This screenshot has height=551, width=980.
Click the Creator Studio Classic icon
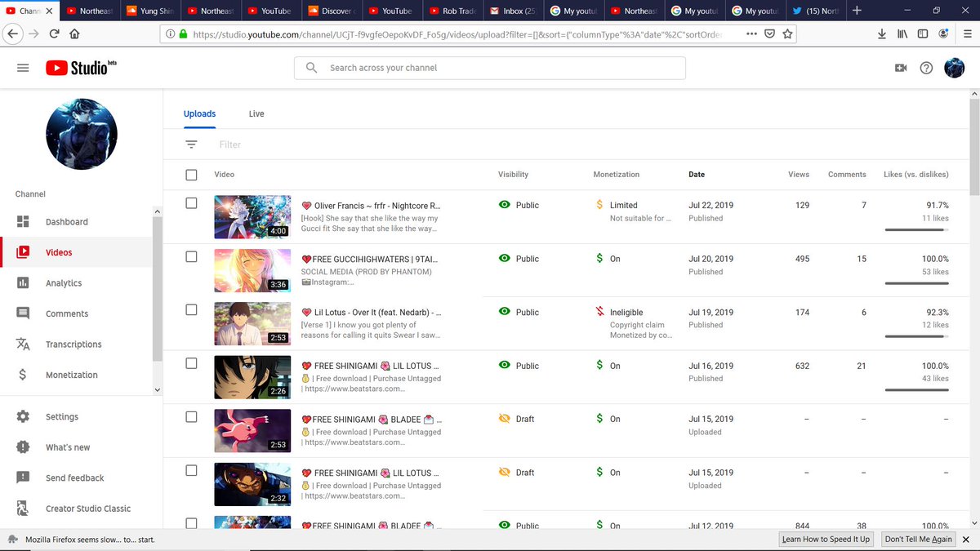[23, 509]
